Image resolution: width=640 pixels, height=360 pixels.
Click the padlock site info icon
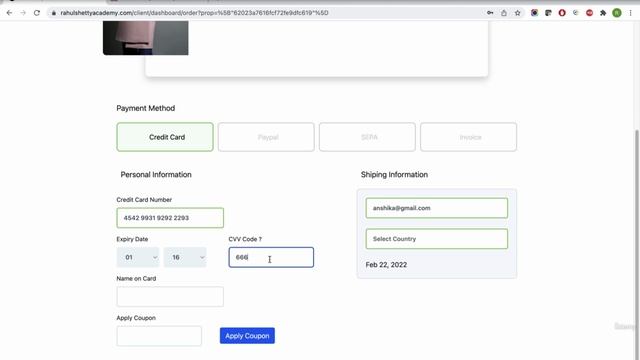pyautogui.click(x=53, y=13)
